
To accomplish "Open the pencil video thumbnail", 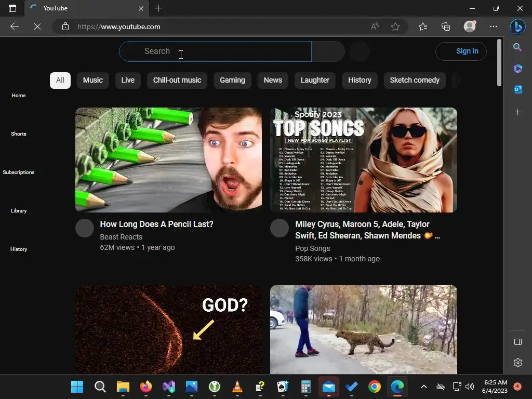I will (169, 160).
